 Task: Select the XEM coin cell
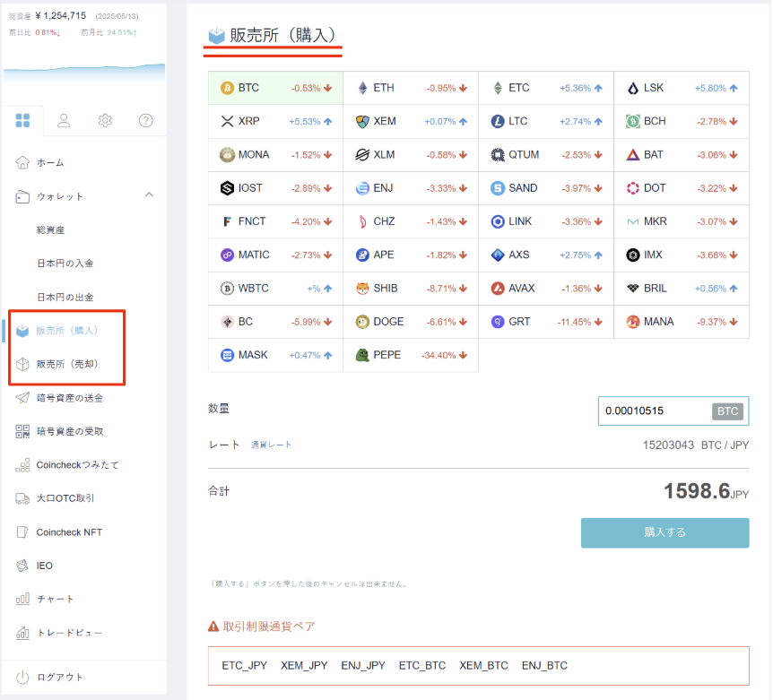pyautogui.click(x=411, y=121)
